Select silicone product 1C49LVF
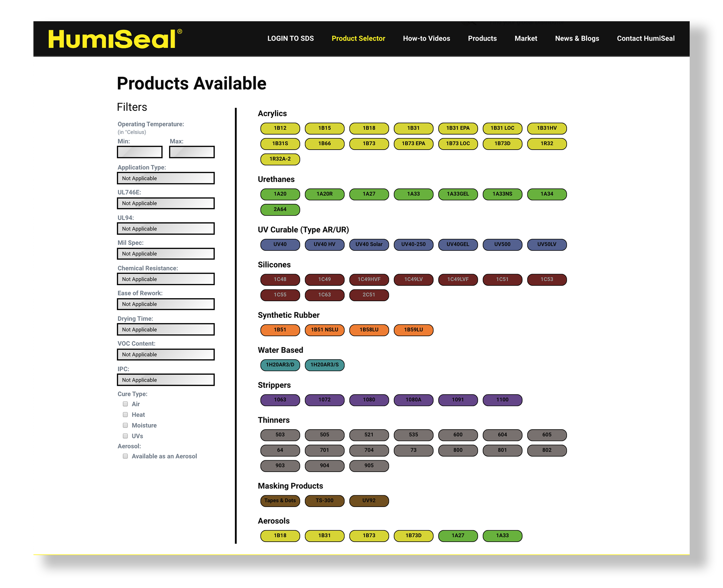Screen dimensions: 723x588 click(x=458, y=279)
